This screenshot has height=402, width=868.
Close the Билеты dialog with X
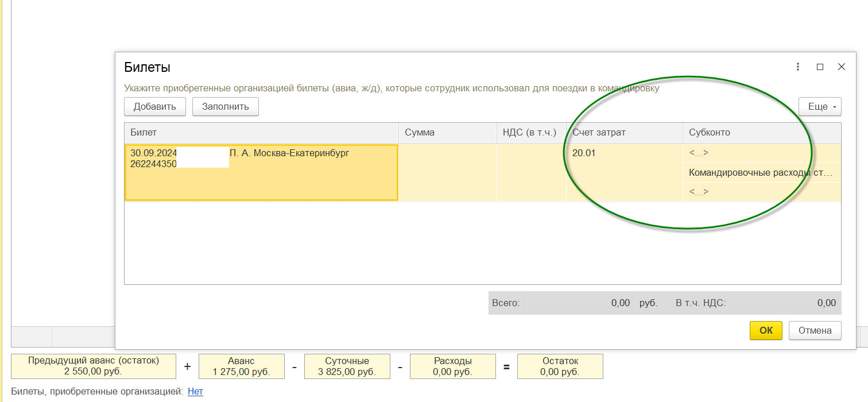coord(842,67)
